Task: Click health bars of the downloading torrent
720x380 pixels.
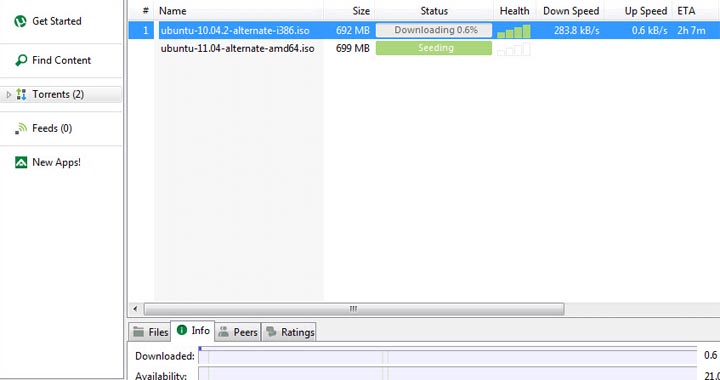Action: click(514, 31)
